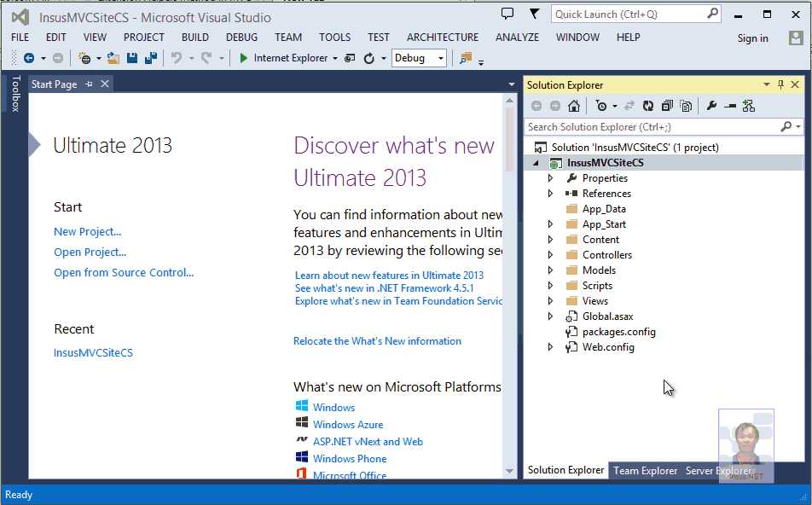
Task: Click the Find in Files toolbar icon
Action: click(466, 58)
